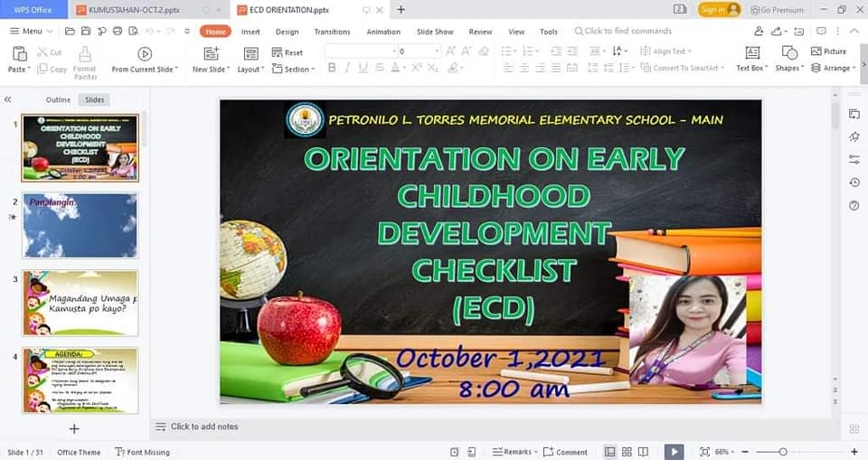The image size is (868, 460).
Task: Click the comment bubble icon in top right toolbar
Action: point(822,31)
